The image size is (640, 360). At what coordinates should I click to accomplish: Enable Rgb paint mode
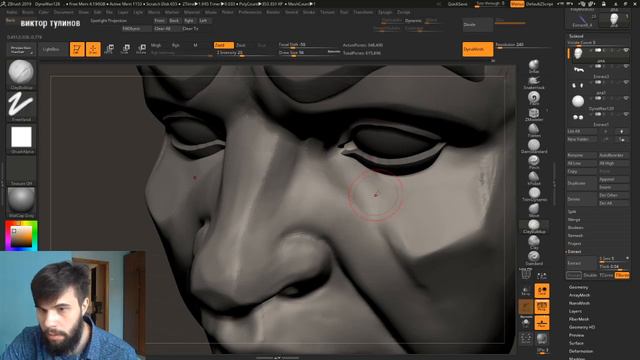tap(176, 45)
